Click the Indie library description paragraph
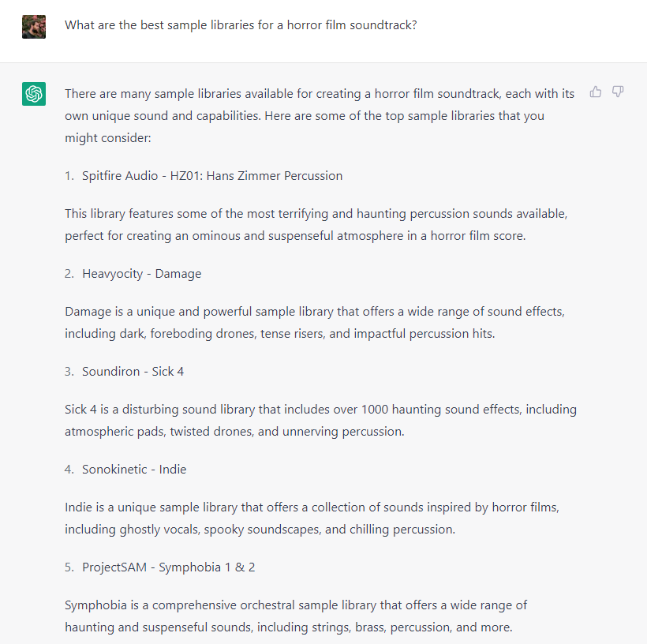The image size is (647, 644). 312,518
